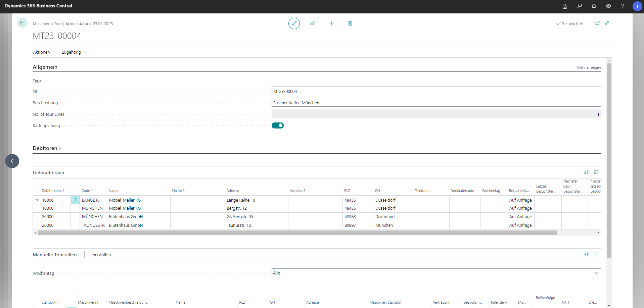
Task: Expand the Debitoren section
Action: [47, 148]
